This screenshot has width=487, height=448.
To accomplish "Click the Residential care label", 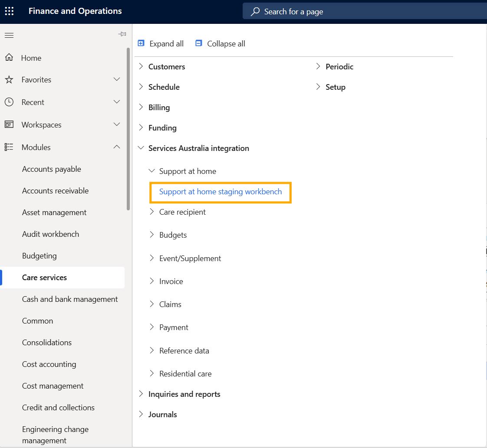I will click(185, 373).
